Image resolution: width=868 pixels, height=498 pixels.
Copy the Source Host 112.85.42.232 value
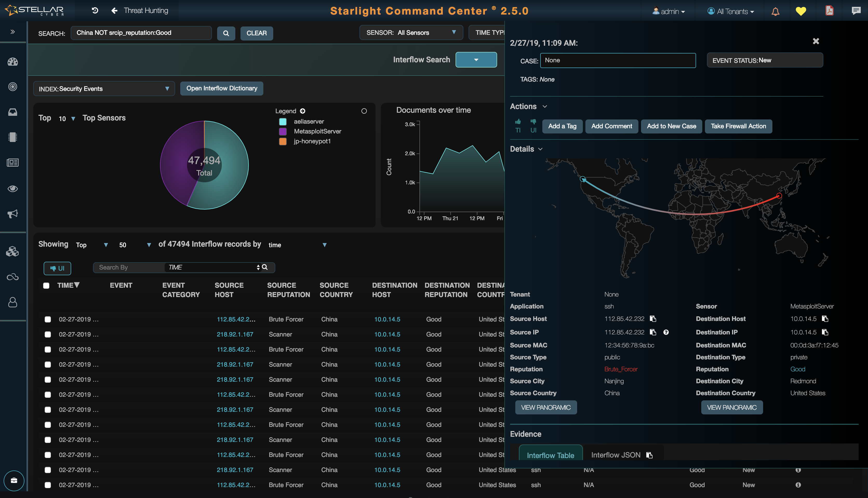click(x=653, y=319)
